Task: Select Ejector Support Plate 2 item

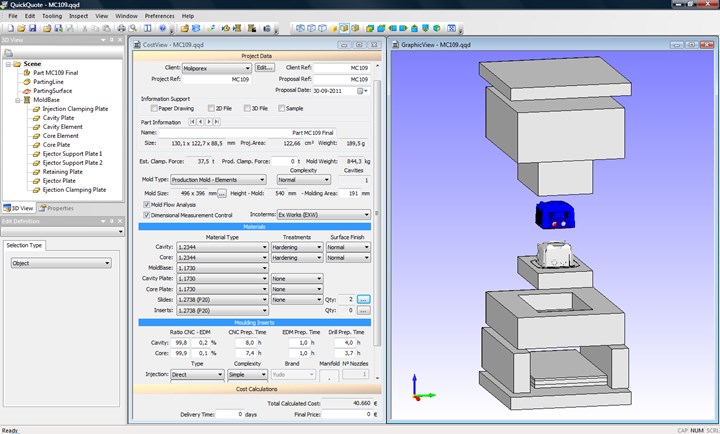Action: click(x=73, y=163)
